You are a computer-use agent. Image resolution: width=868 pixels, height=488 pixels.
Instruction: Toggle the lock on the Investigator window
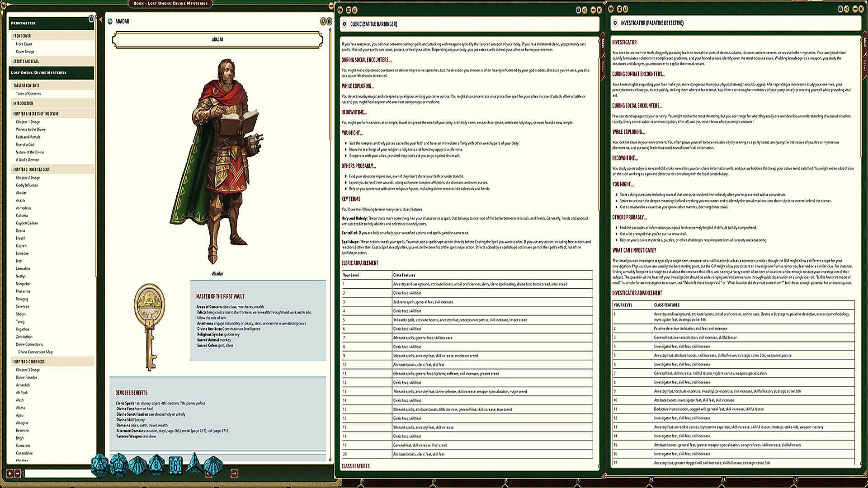[840, 9]
